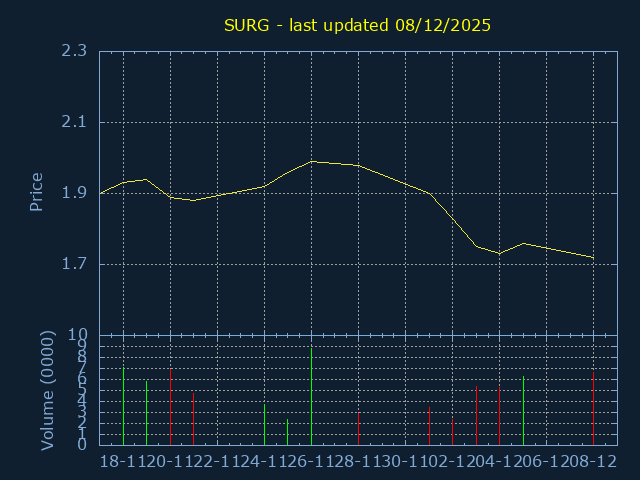Click the highest peak of price line
The width and height of the screenshot is (640, 480).
pyautogui.click(x=312, y=161)
